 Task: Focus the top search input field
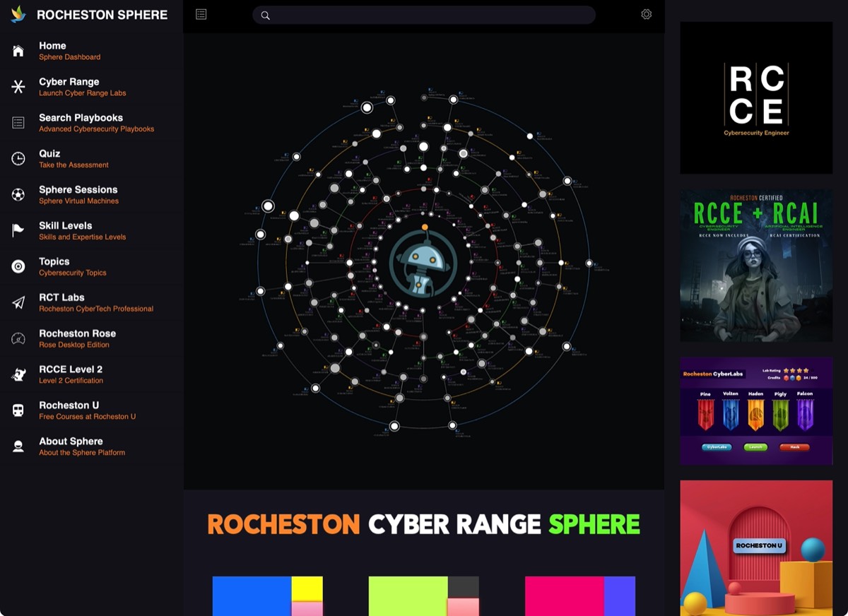(x=424, y=16)
